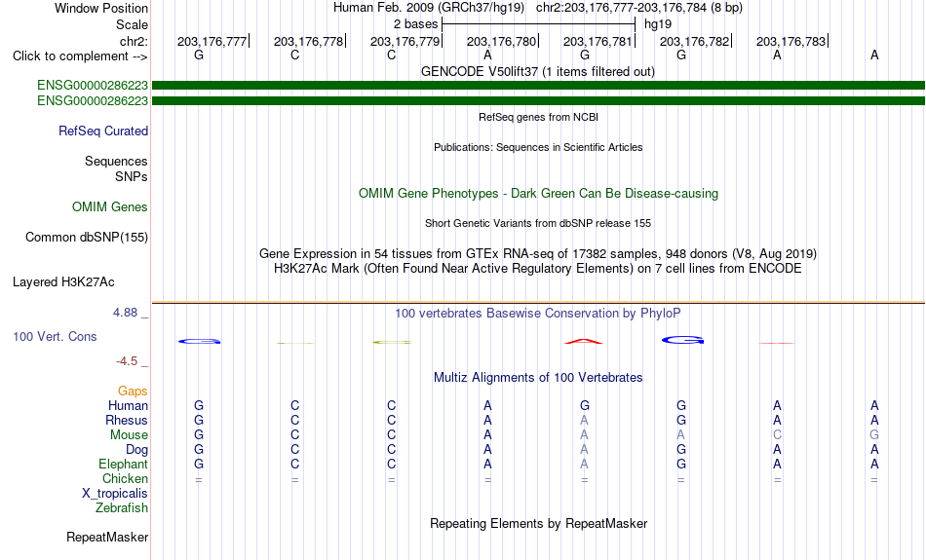Select the Chicken alignment row label
This screenshot has width=926, height=560.
[125, 479]
